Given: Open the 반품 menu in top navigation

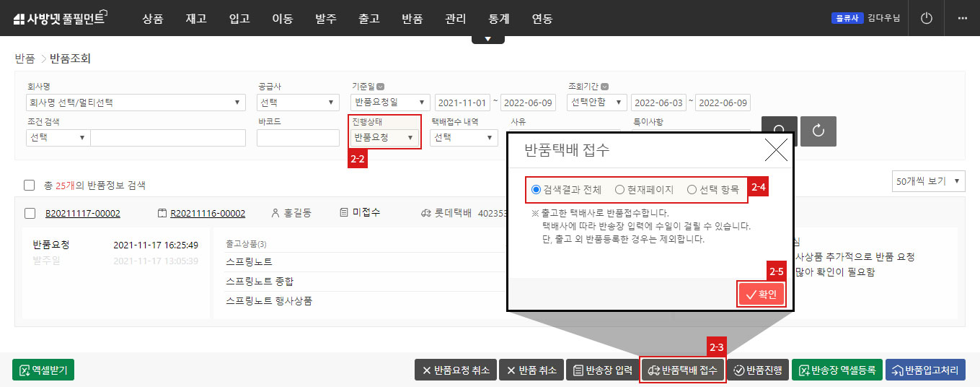Looking at the screenshot, I should pos(412,19).
